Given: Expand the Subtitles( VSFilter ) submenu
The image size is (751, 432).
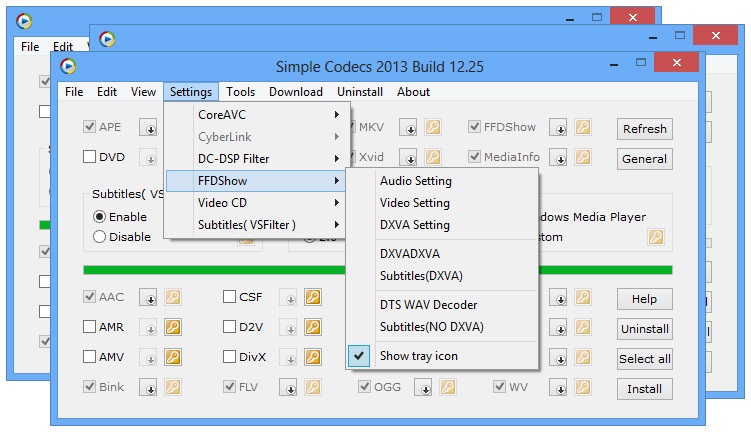Looking at the screenshot, I should (x=257, y=225).
